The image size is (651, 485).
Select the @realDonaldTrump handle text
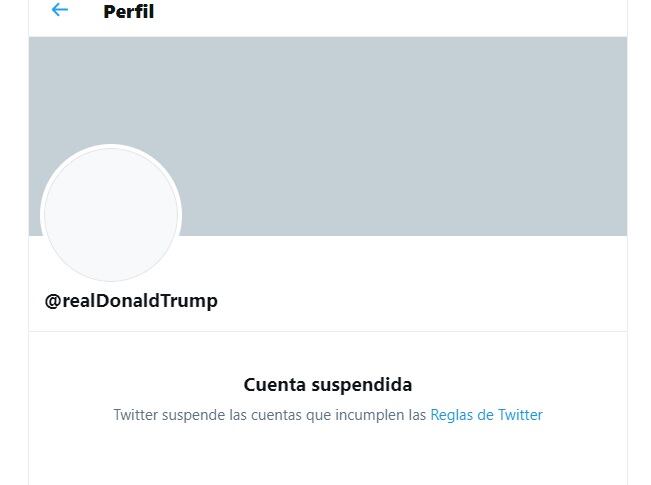click(131, 301)
